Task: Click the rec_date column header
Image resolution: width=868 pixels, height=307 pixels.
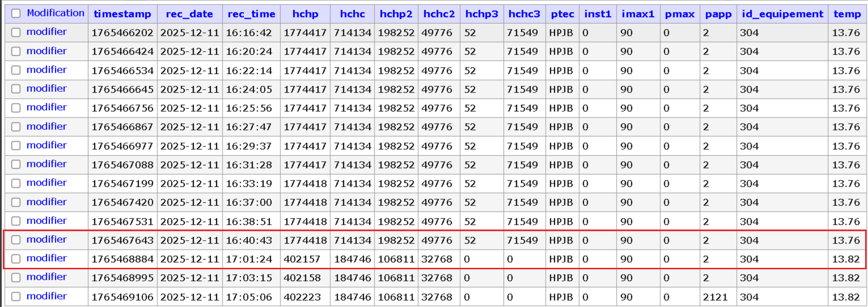Action: [x=189, y=14]
